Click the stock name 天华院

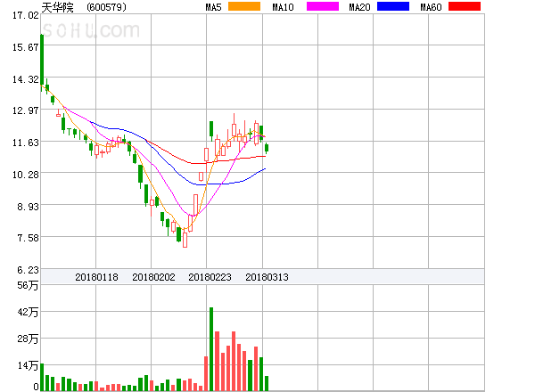[57, 7]
